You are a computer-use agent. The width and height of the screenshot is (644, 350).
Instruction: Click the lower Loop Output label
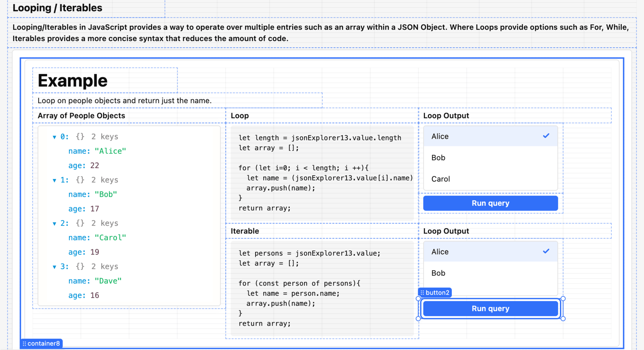click(446, 231)
